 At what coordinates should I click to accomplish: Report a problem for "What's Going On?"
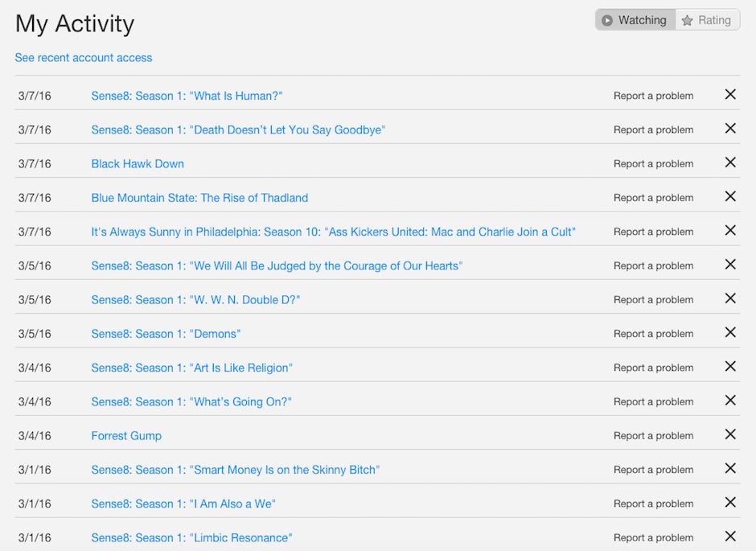653,401
